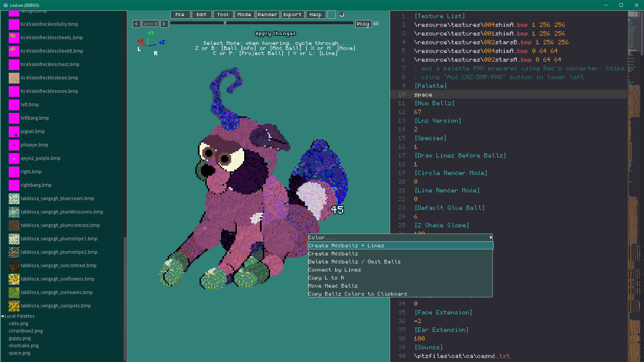Open the Mode menu

pos(244,14)
